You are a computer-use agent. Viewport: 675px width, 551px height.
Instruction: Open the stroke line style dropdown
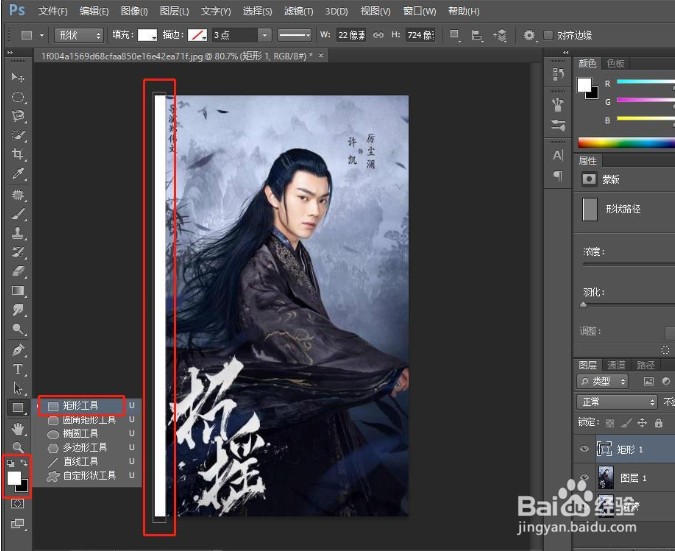click(294, 35)
